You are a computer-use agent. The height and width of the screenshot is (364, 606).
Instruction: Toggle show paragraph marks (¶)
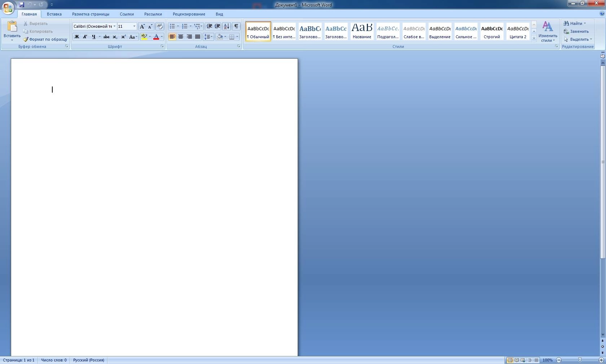coord(236,26)
